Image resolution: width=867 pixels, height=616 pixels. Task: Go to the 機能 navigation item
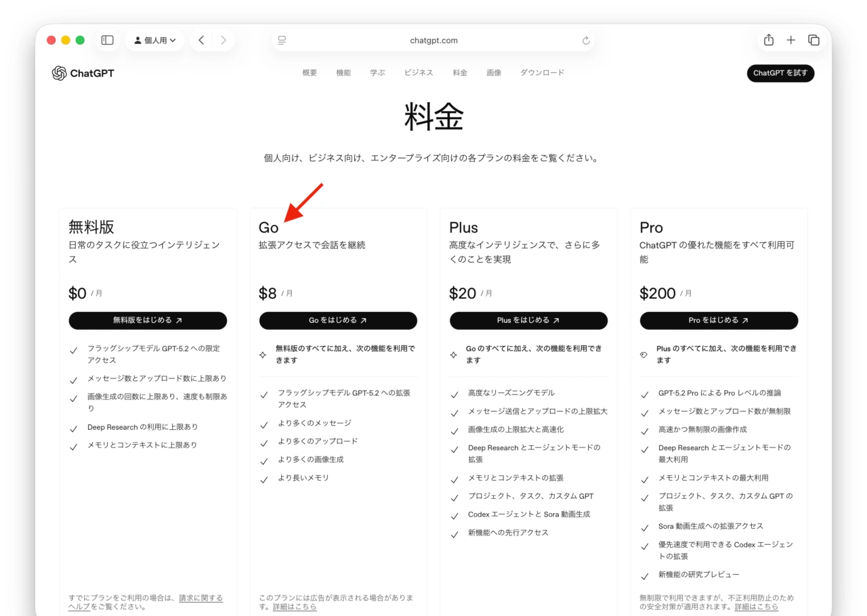[343, 73]
